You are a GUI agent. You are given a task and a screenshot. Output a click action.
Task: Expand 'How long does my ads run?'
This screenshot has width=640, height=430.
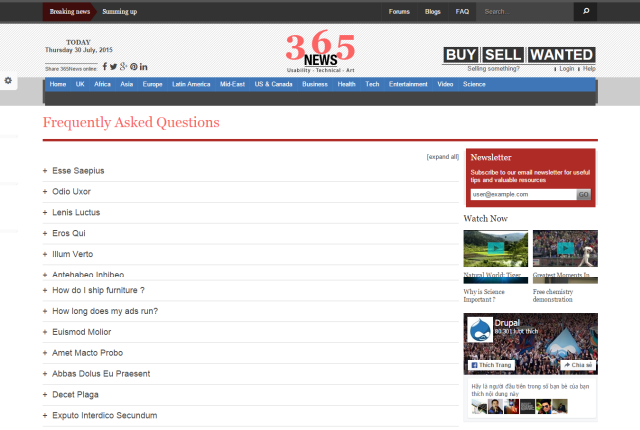tap(104, 311)
